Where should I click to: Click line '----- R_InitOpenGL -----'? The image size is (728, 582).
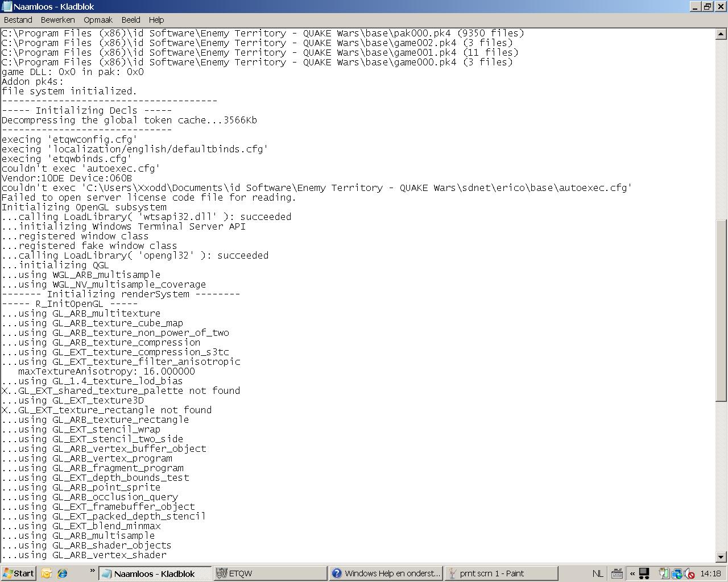coord(69,304)
